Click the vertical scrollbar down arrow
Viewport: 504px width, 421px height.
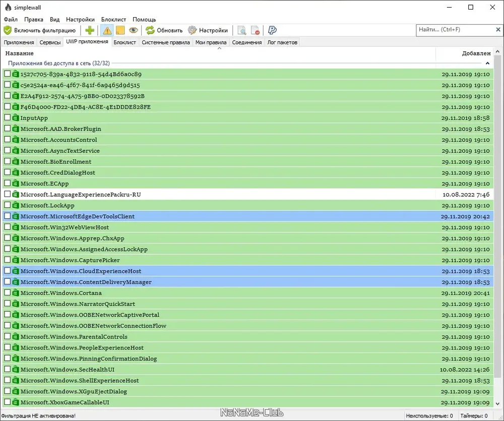tap(498, 404)
